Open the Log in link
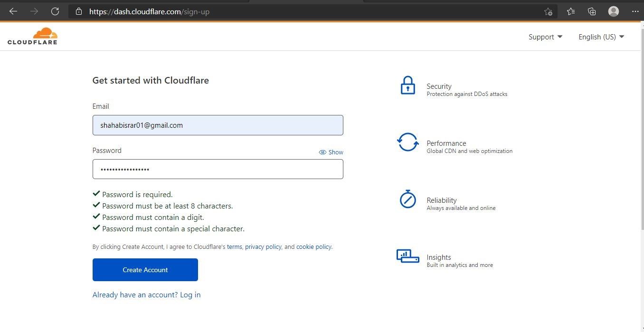Screen dimensions: 644x332 [190, 294]
